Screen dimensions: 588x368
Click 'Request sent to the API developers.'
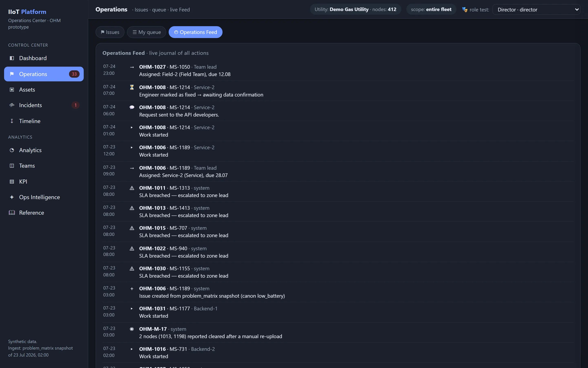coord(179,115)
